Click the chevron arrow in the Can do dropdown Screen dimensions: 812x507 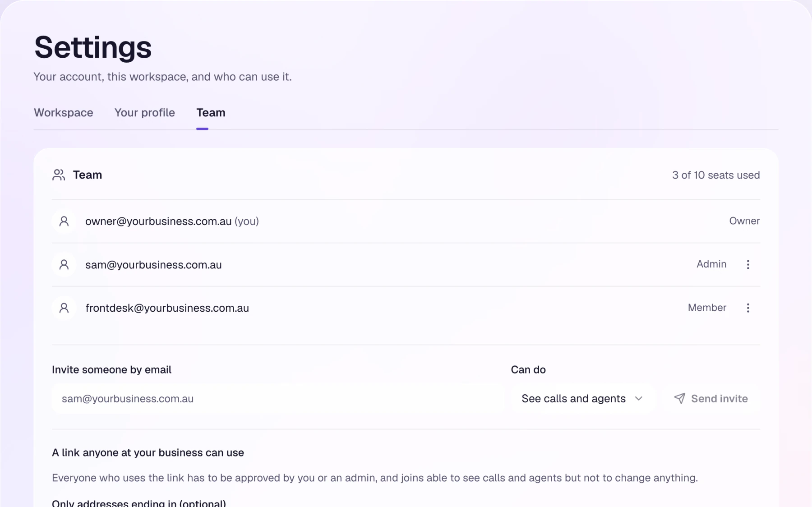coord(638,399)
